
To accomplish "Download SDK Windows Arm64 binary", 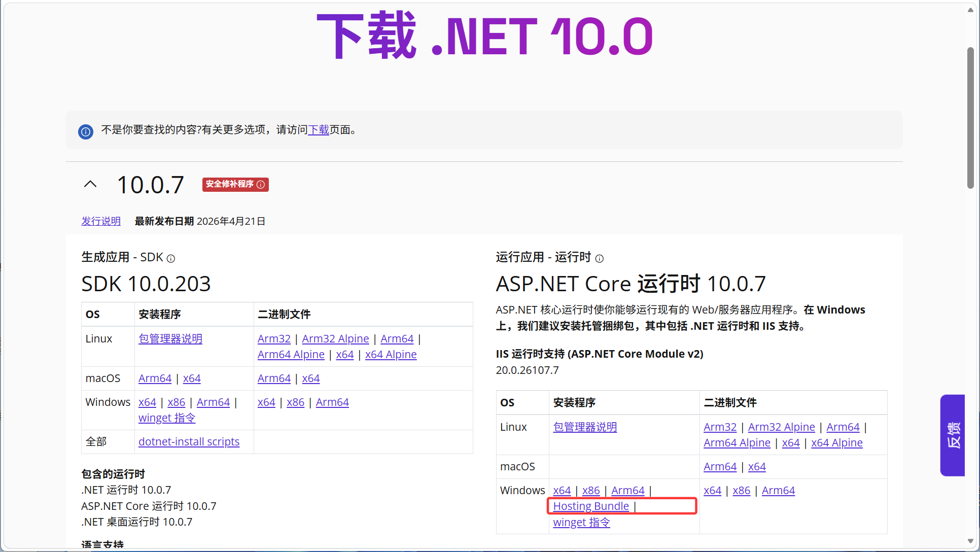I will pyautogui.click(x=332, y=402).
